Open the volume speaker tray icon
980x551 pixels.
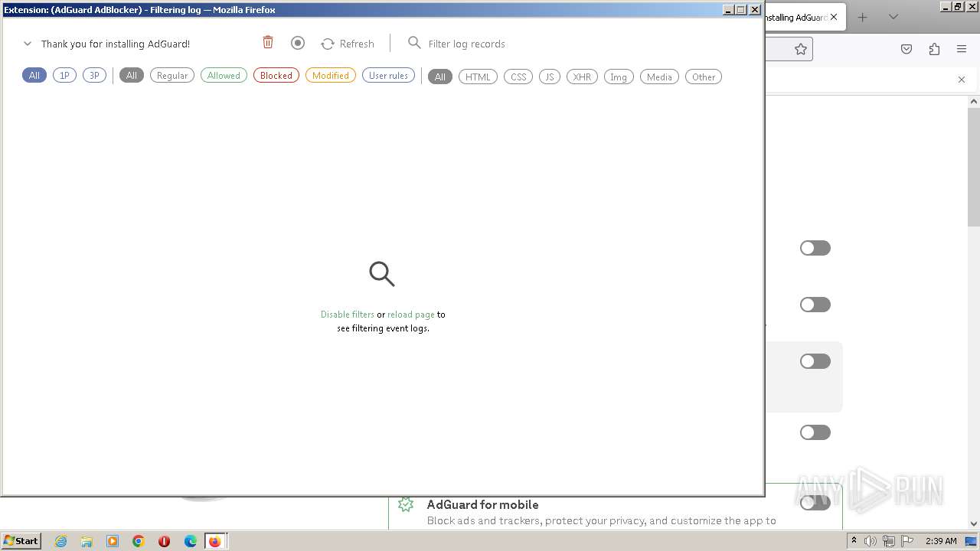(871, 541)
